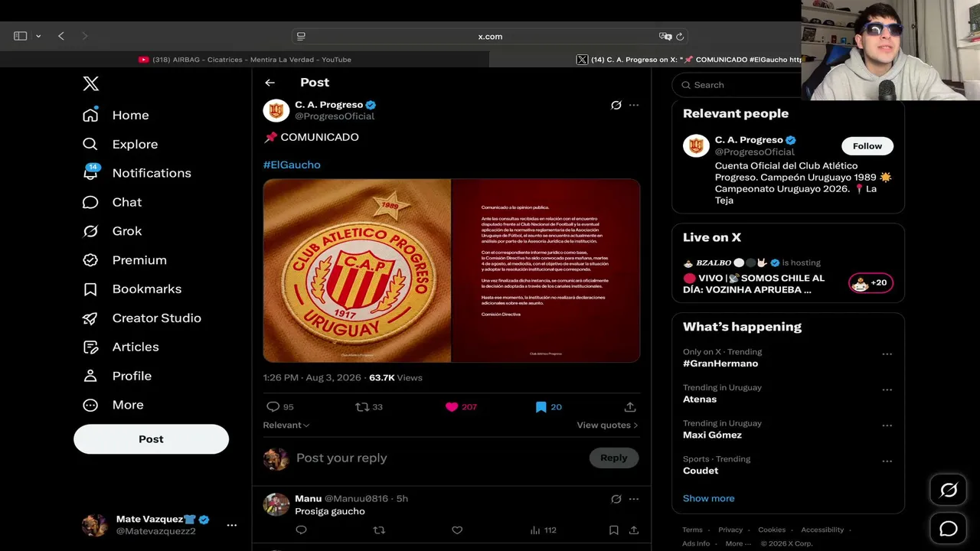
Task: Select the C. A. Progreso on X tab
Action: pyautogui.click(x=688, y=60)
